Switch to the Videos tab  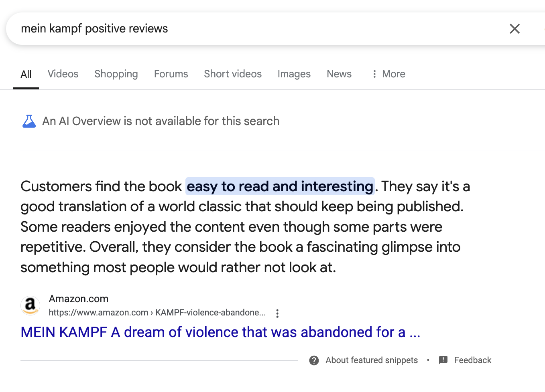tap(63, 74)
